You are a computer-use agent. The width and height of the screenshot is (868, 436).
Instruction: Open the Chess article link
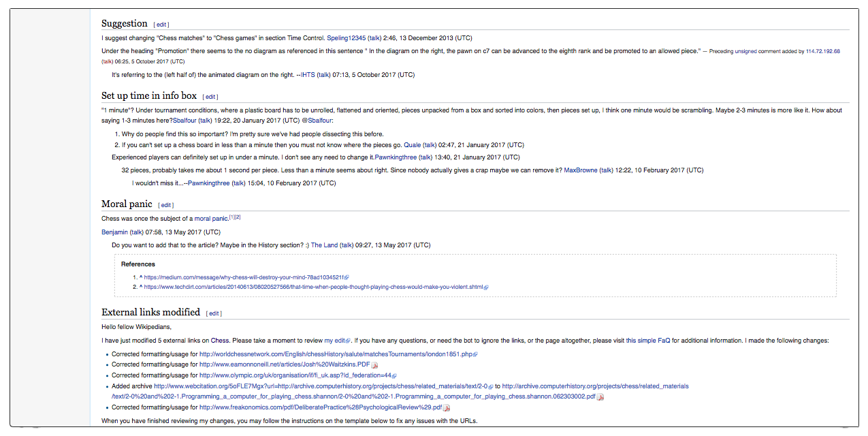pyautogui.click(x=220, y=340)
